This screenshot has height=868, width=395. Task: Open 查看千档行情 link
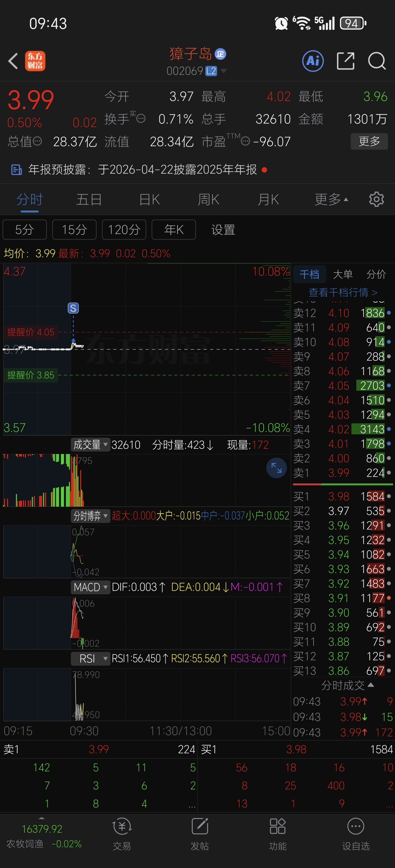[343, 292]
